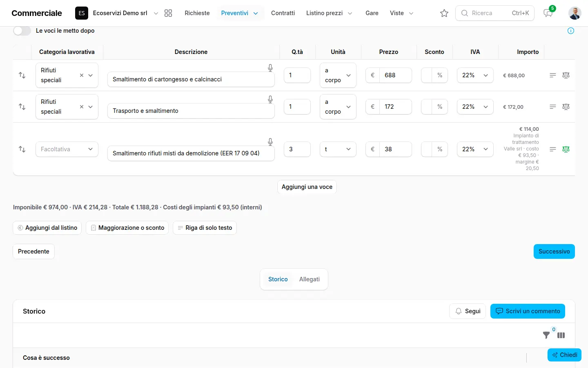Open the user profile avatar
Viewport: 588px width, 368px height.
tap(575, 13)
